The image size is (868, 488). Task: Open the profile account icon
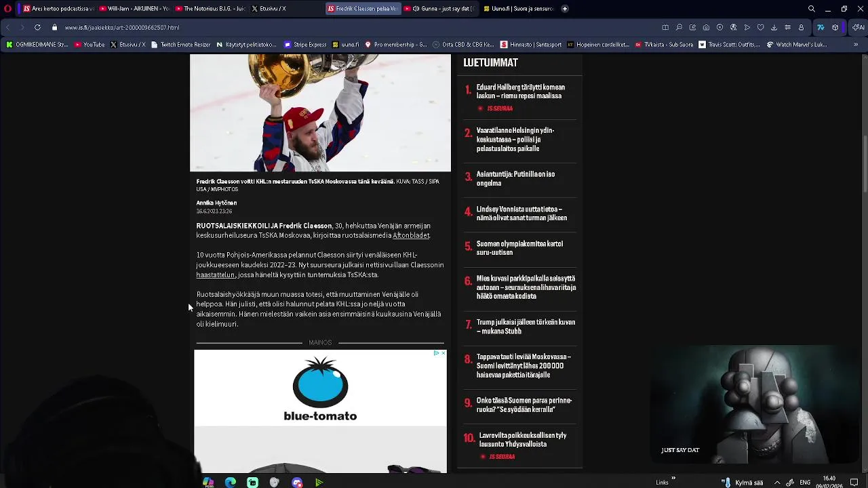tap(801, 28)
